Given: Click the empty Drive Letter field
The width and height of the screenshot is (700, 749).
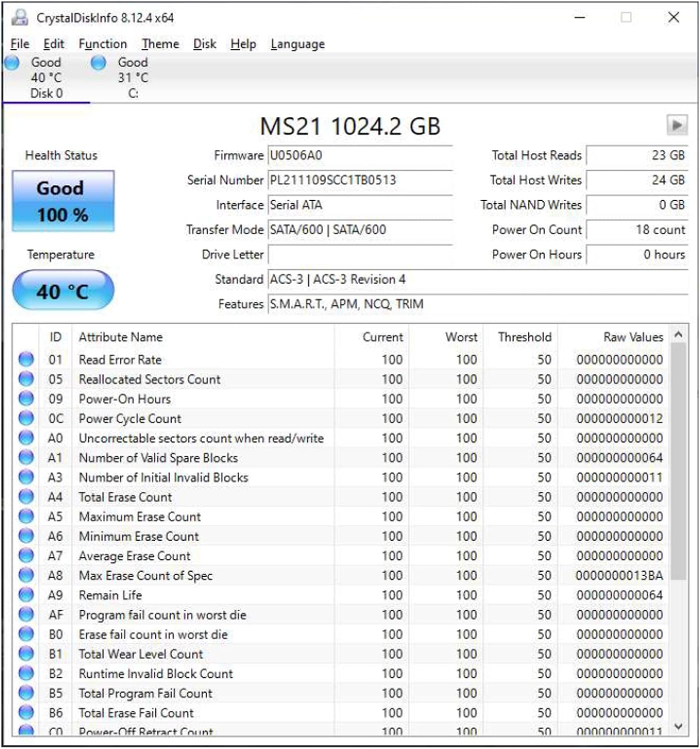Looking at the screenshot, I should (360, 254).
